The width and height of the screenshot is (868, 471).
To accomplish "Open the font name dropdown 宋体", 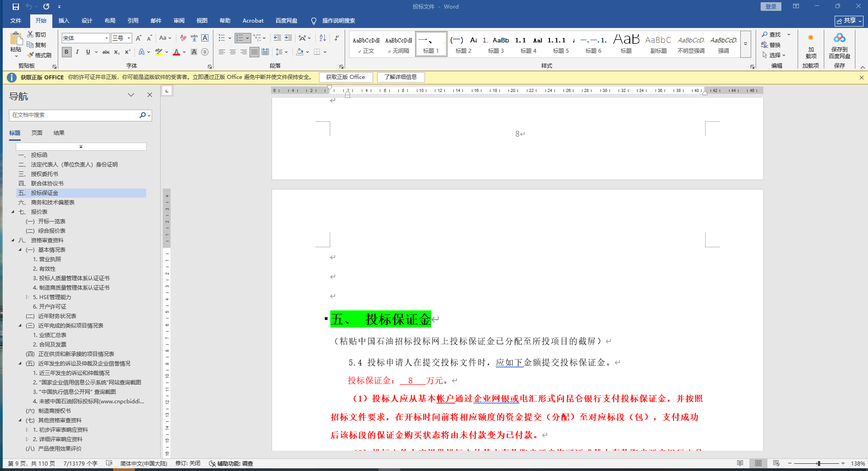I will click(106, 38).
